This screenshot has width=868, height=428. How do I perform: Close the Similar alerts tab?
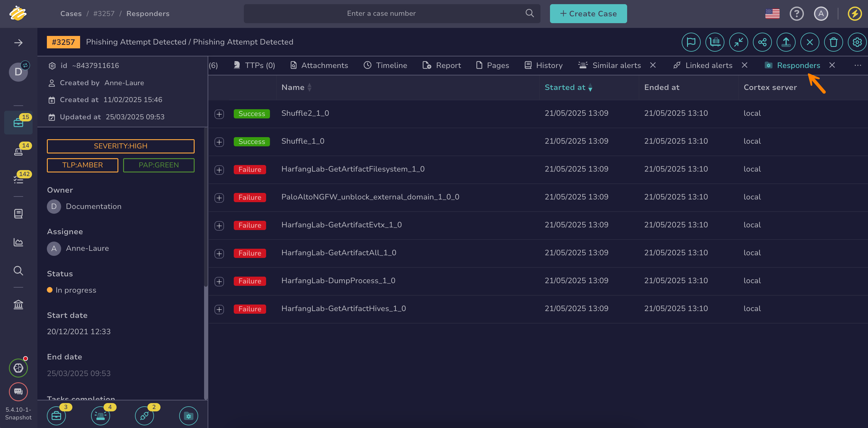tap(653, 65)
